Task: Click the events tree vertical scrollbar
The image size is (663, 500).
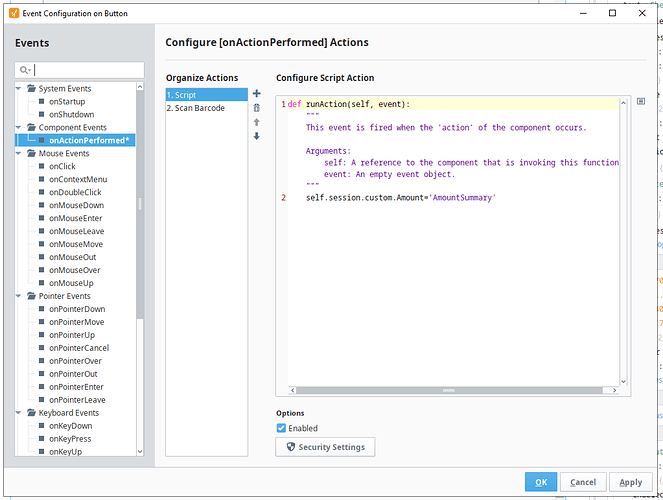Action: click(140, 206)
